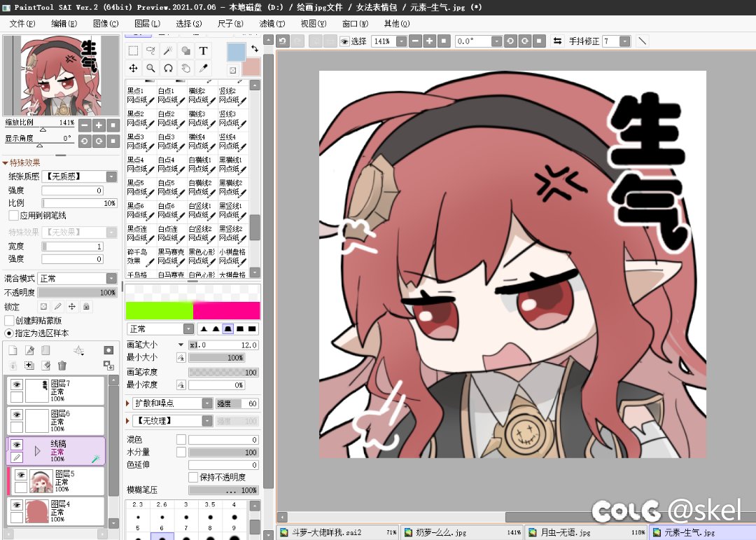The height and width of the screenshot is (540, 756).
Task: Switch to 斗罗-大佬咩我.sai2 document tab
Action: pos(338,532)
